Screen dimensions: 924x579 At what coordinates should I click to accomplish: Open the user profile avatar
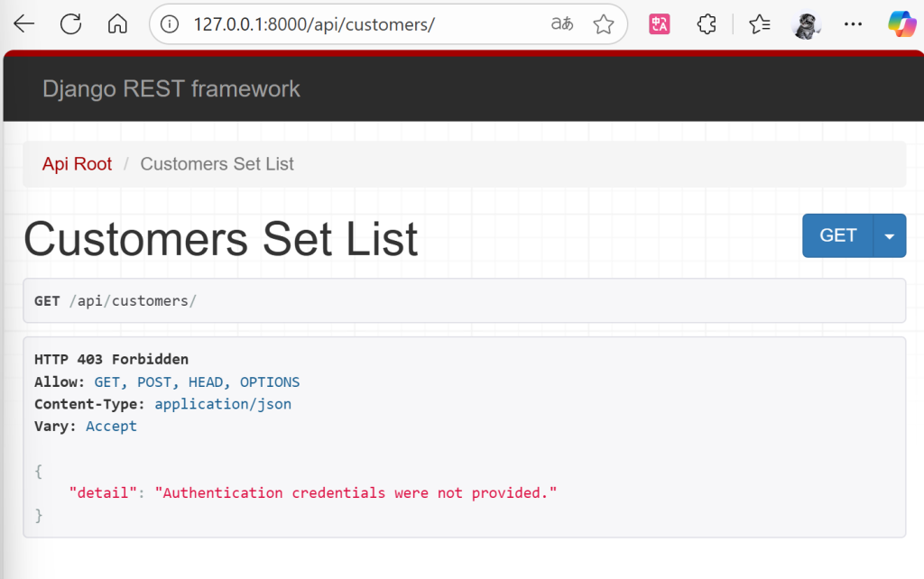pyautogui.click(x=806, y=24)
